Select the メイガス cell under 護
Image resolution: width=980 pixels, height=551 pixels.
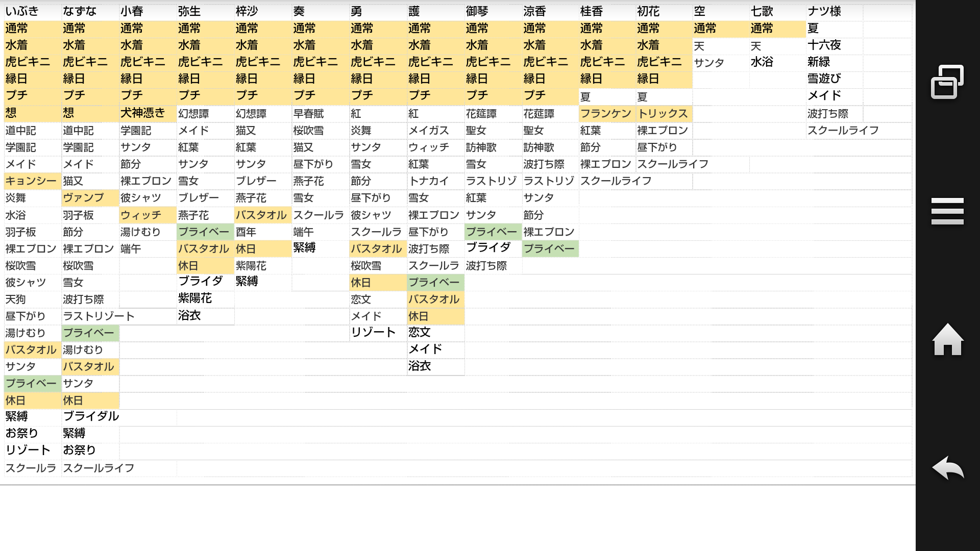click(x=429, y=131)
